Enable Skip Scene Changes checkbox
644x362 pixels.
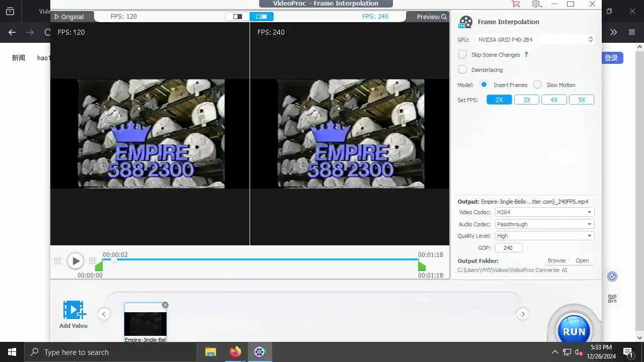(x=462, y=54)
